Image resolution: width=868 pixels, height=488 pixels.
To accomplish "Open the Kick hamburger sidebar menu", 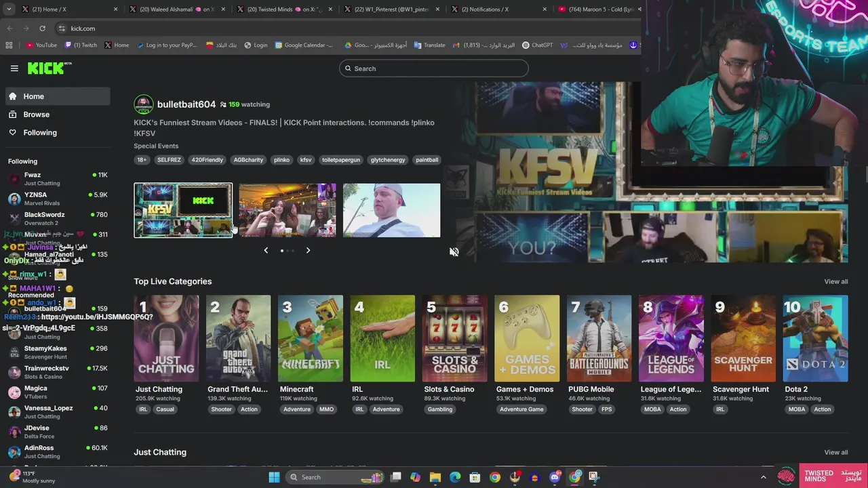I will (x=14, y=68).
